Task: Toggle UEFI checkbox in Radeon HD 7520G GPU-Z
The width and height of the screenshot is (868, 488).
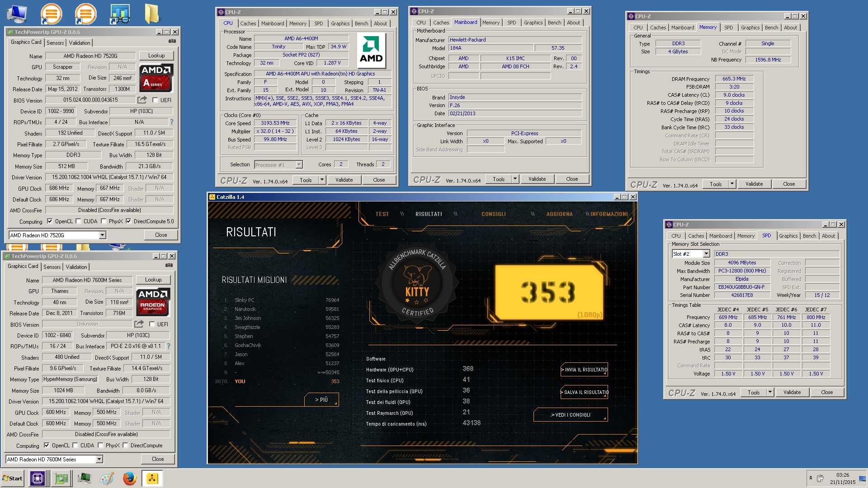Action: (x=155, y=100)
